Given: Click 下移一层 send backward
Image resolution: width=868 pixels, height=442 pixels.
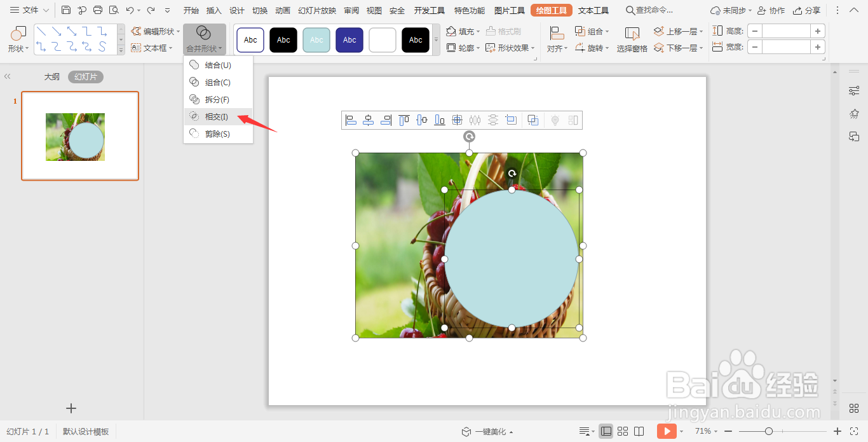Looking at the screenshot, I should pos(678,48).
